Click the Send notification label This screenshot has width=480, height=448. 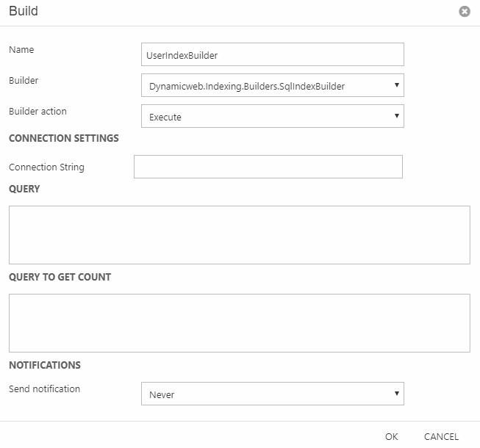44,389
